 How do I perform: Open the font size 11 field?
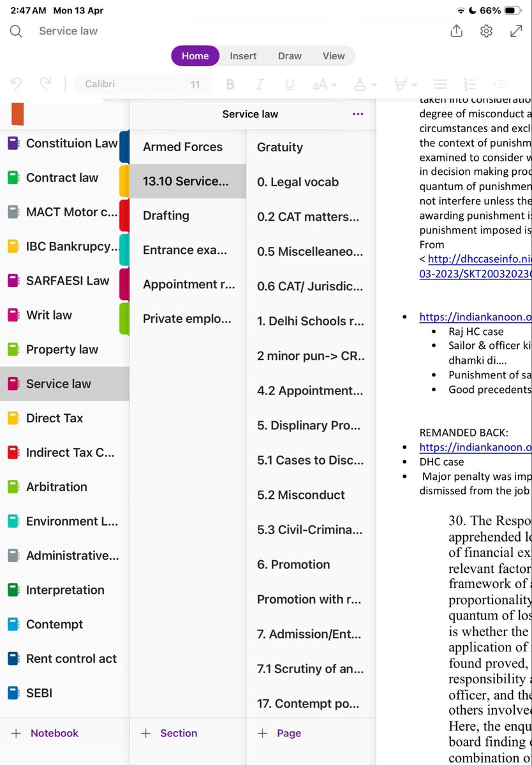click(195, 84)
